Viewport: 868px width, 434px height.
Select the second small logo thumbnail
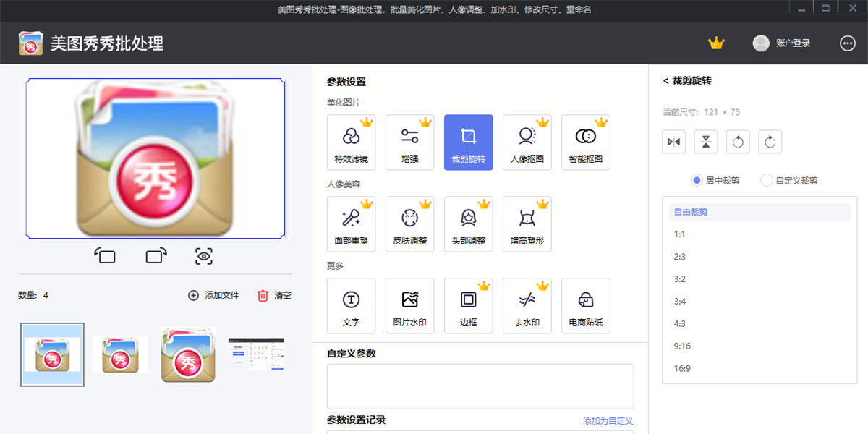[120, 354]
